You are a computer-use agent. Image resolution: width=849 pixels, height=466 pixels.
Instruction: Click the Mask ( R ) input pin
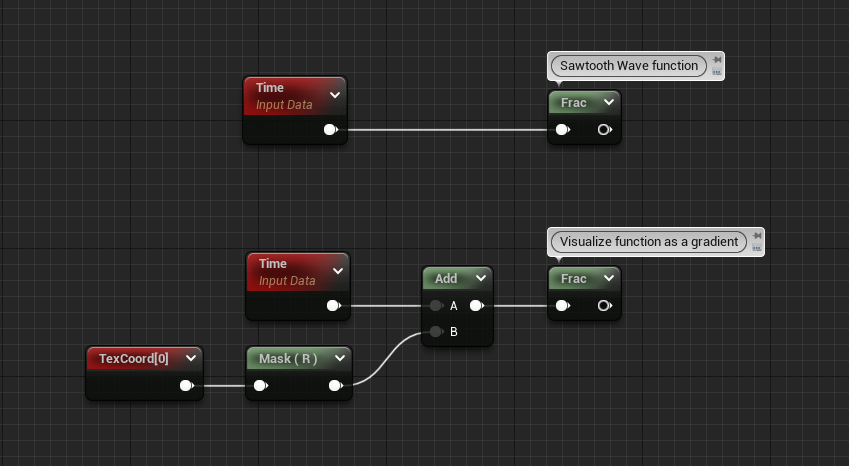(x=260, y=385)
